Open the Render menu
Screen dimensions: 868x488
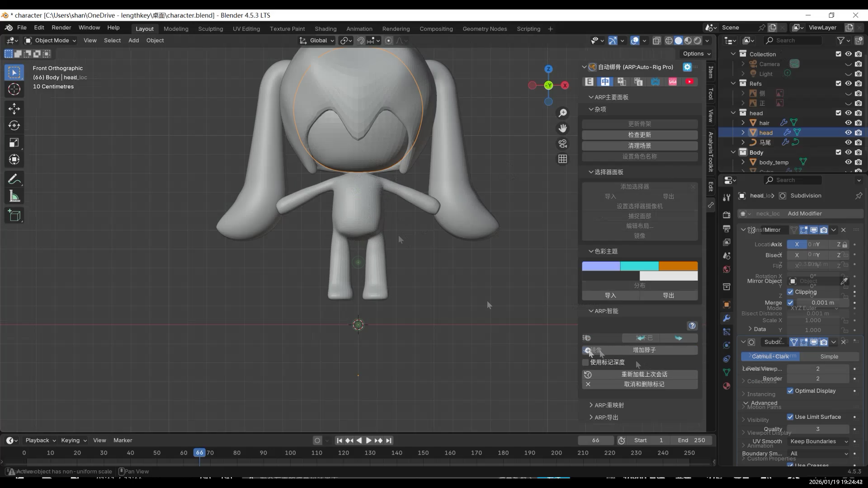pyautogui.click(x=61, y=28)
